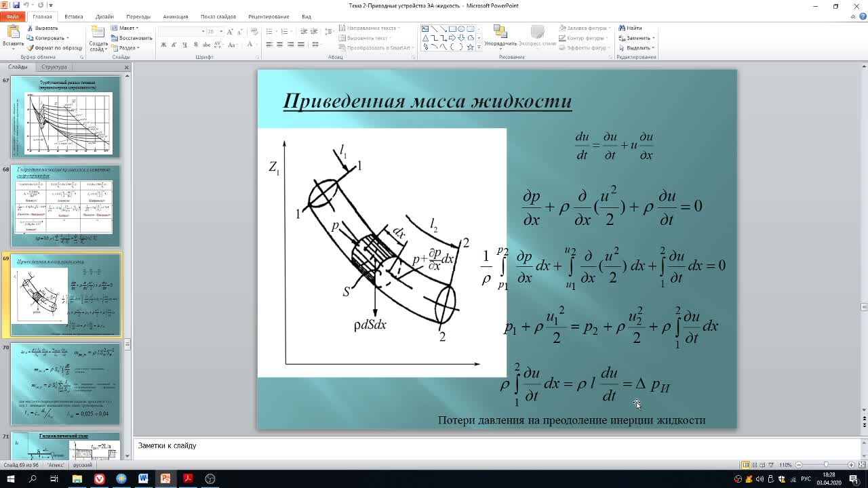Switch to the Вид tab
Screen dimensions: 868x488
tap(307, 16)
